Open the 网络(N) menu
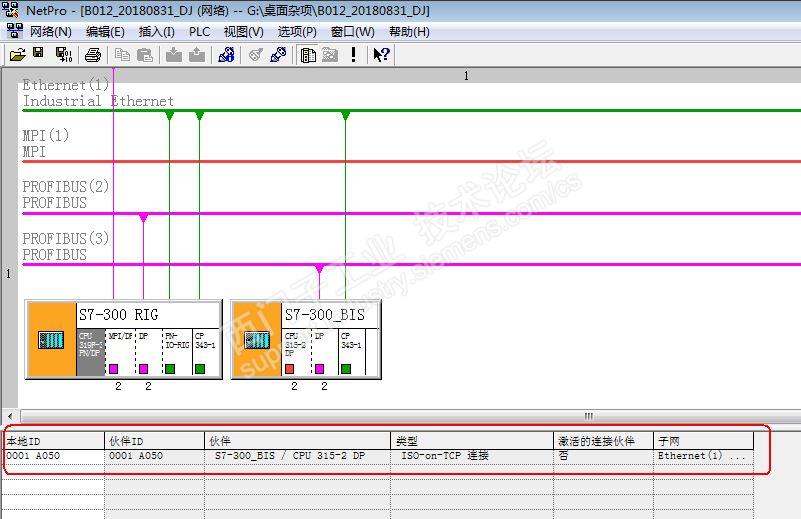 click(x=51, y=32)
